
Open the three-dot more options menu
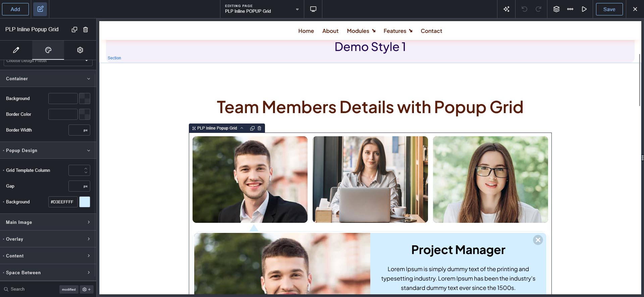coord(570,9)
